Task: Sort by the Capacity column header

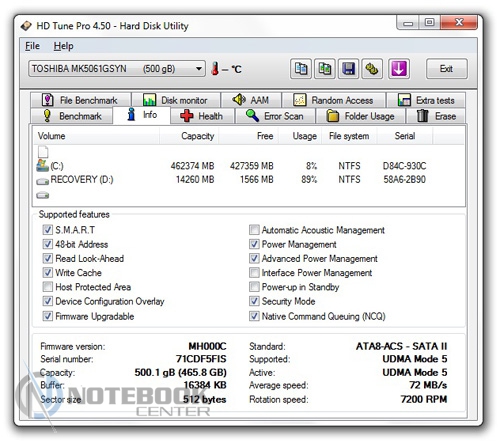Action: coord(189,136)
